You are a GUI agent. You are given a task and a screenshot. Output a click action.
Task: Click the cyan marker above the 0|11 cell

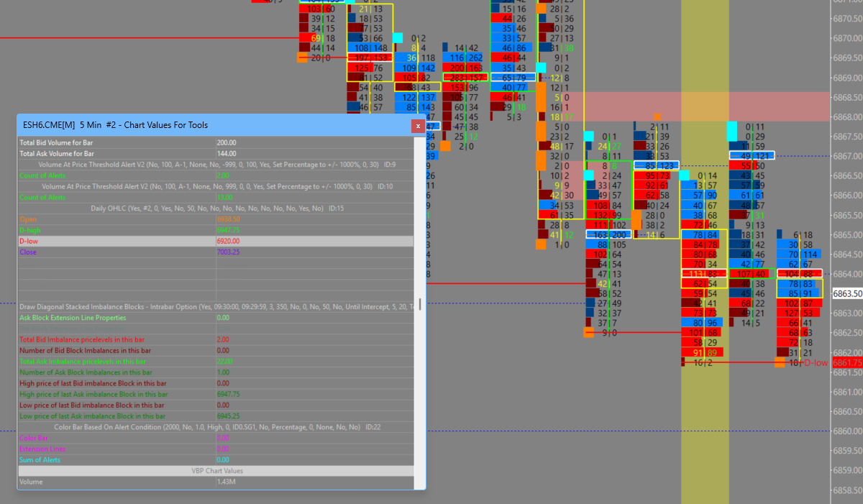[732, 131]
